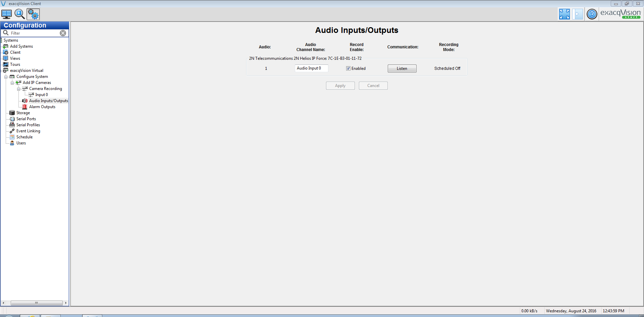This screenshot has width=644, height=317.
Task: Select the Alarm Outputs tree label
Action: pos(42,107)
